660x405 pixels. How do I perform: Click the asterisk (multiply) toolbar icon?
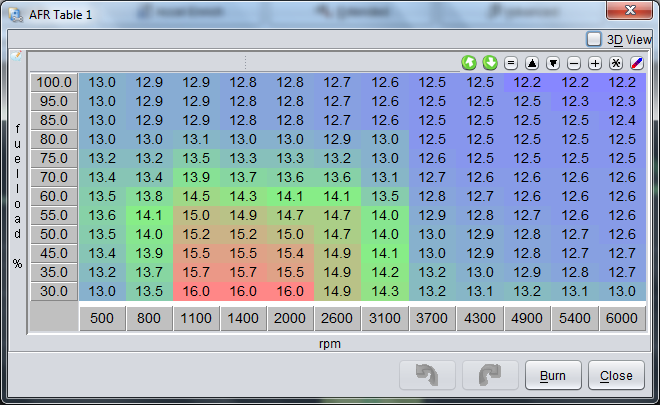[616, 63]
